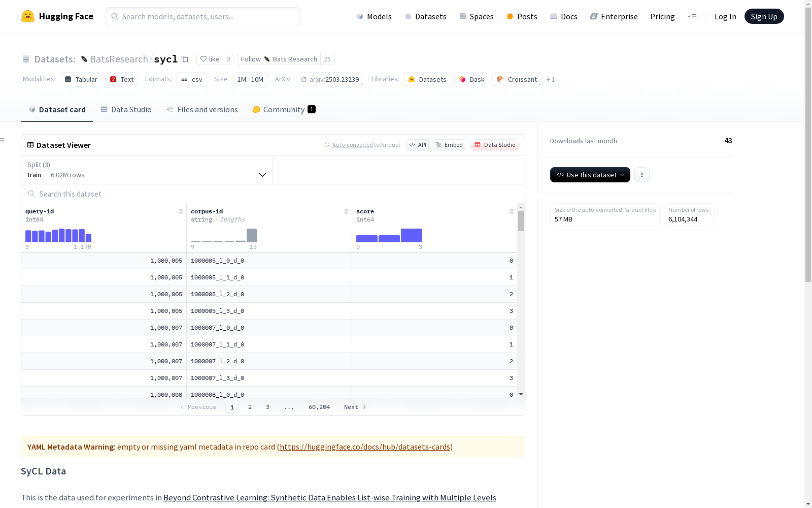Jump to last page 60,204
Screen dimensions: 812x508
[319, 407]
